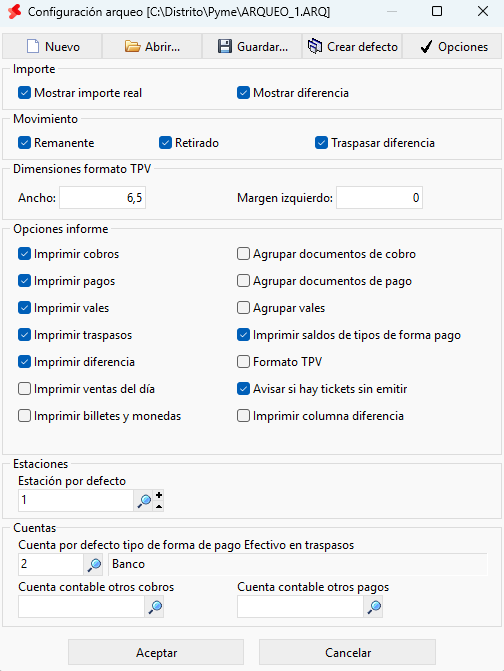Click the Aceptar button
Screen dimensions: 504x671
coord(156,653)
